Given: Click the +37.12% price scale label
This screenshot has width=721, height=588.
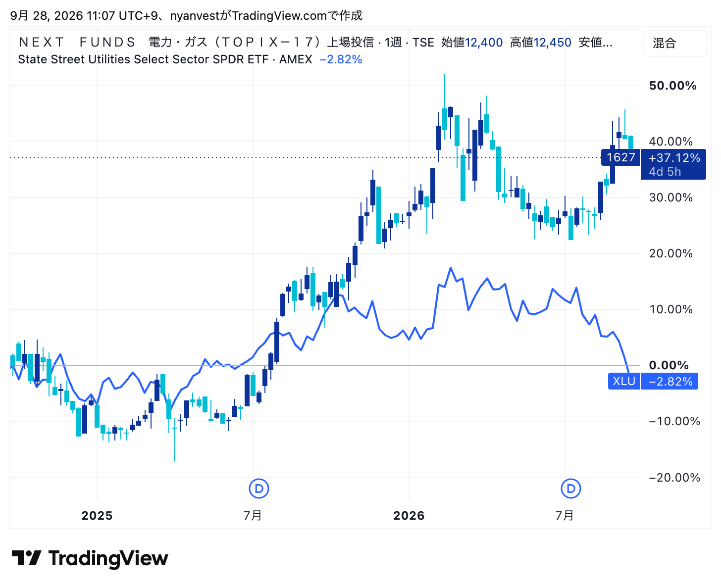Looking at the screenshot, I should tap(674, 158).
